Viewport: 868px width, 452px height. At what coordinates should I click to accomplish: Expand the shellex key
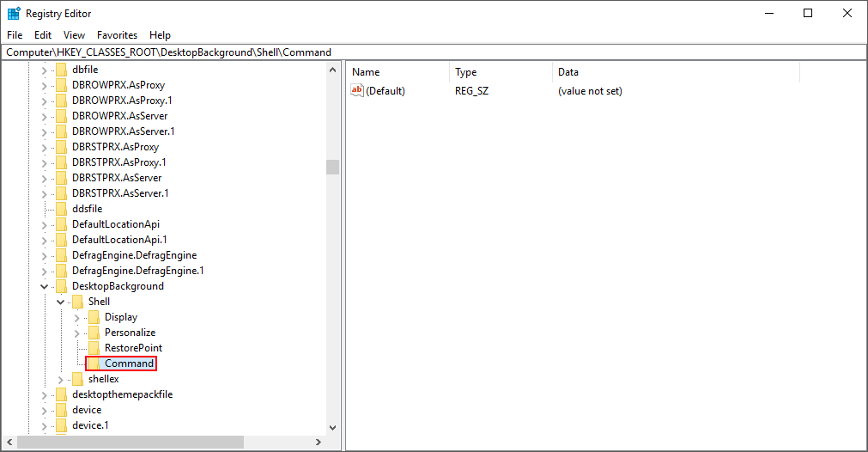(x=61, y=380)
